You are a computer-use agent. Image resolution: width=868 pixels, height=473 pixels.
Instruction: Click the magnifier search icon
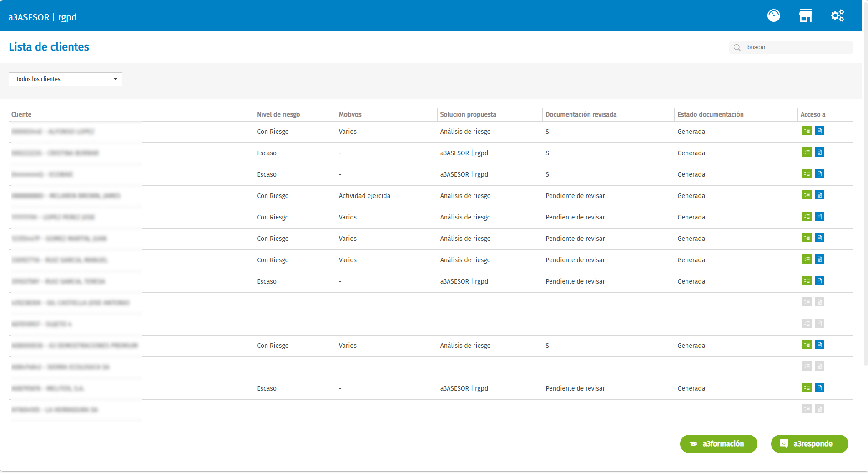click(x=737, y=47)
